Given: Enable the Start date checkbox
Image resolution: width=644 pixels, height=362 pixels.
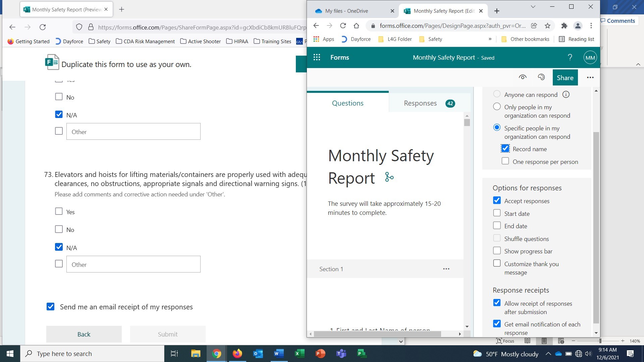Looking at the screenshot, I should (x=498, y=213).
